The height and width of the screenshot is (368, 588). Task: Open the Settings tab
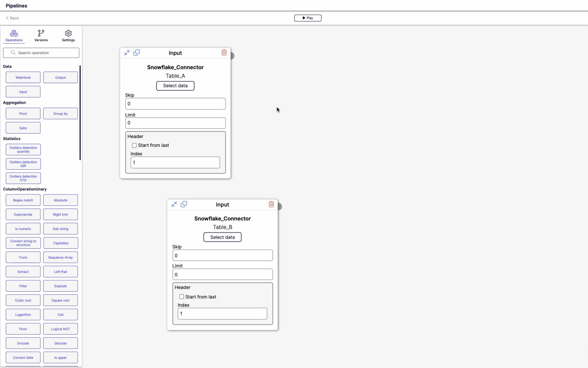coord(68,35)
